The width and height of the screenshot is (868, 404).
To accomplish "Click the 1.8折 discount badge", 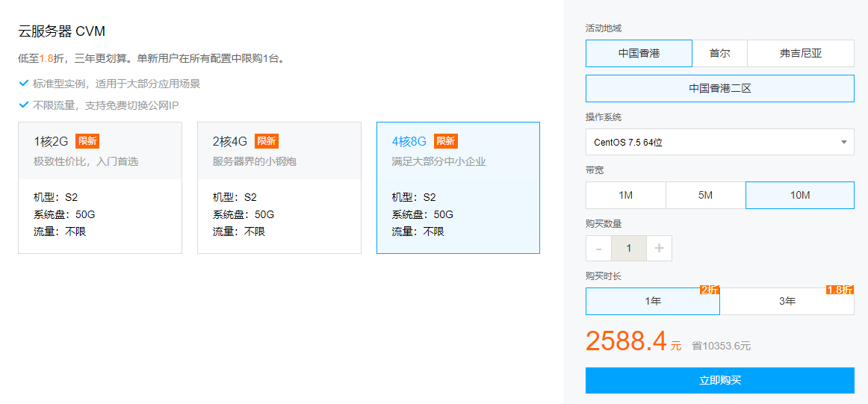I will click(x=840, y=290).
